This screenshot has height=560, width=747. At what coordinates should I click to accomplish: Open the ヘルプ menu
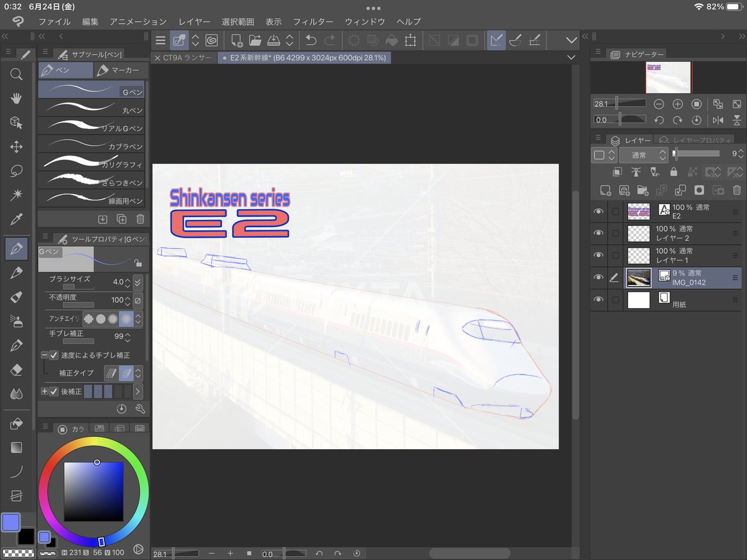click(x=409, y=21)
